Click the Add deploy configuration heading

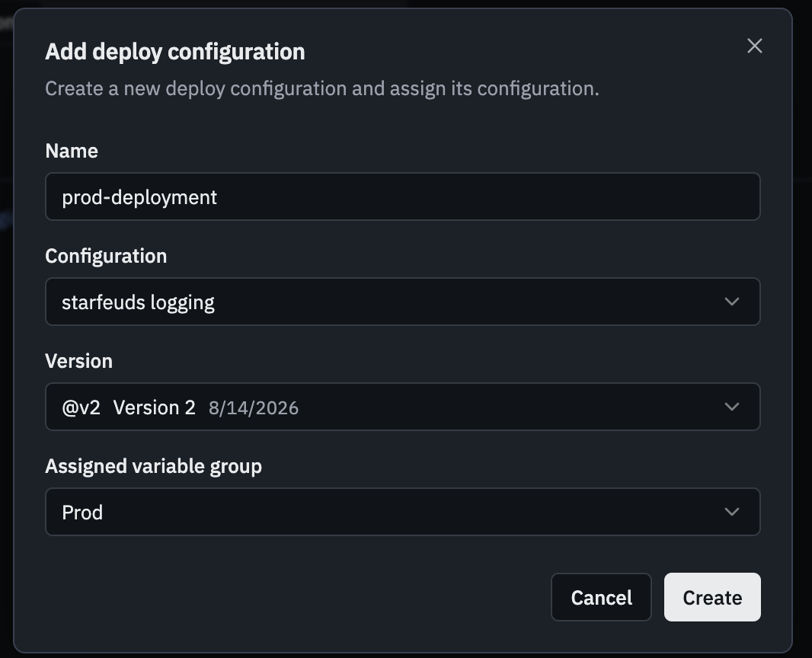pos(175,51)
